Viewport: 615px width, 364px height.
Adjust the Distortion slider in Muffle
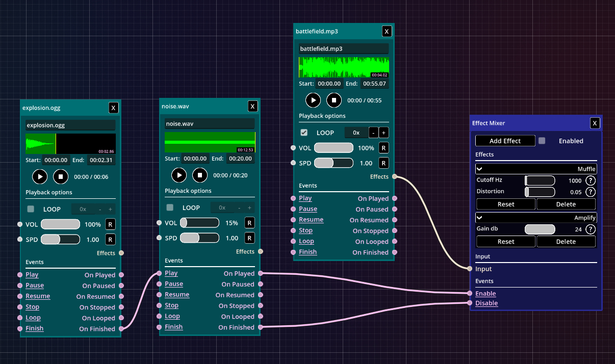540,192
